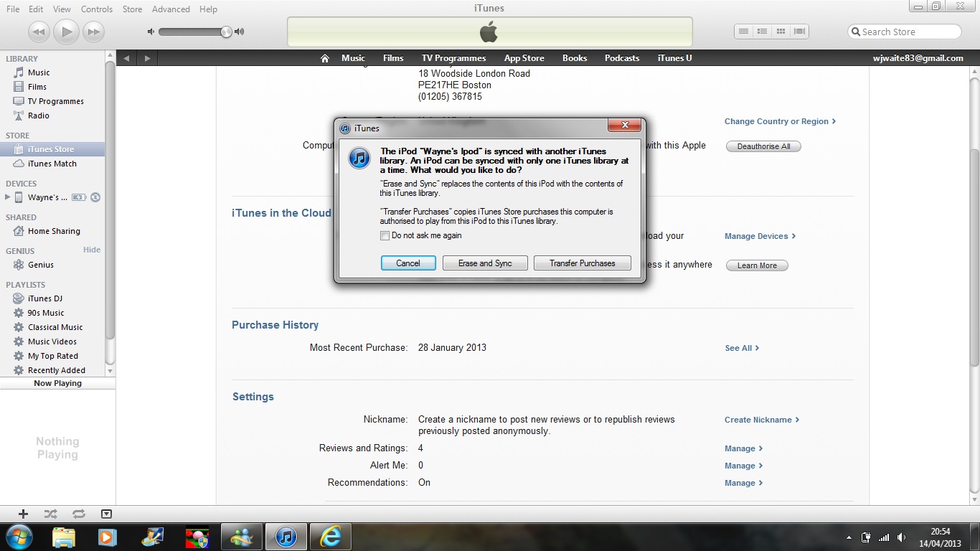This screenshot has height=551, width=980.
Task: Toggle the artwork viewer panel
Action: pyautogui.click(x=106, y=514)
